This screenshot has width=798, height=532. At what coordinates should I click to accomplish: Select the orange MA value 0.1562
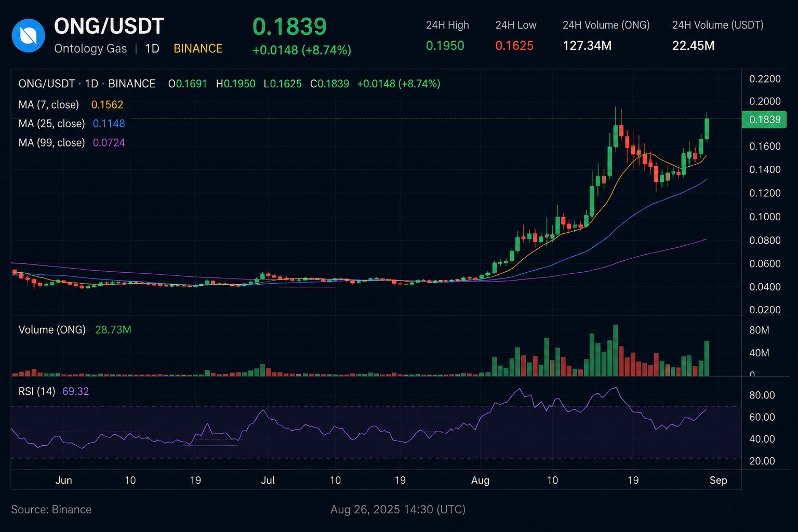tap(108, 105)
